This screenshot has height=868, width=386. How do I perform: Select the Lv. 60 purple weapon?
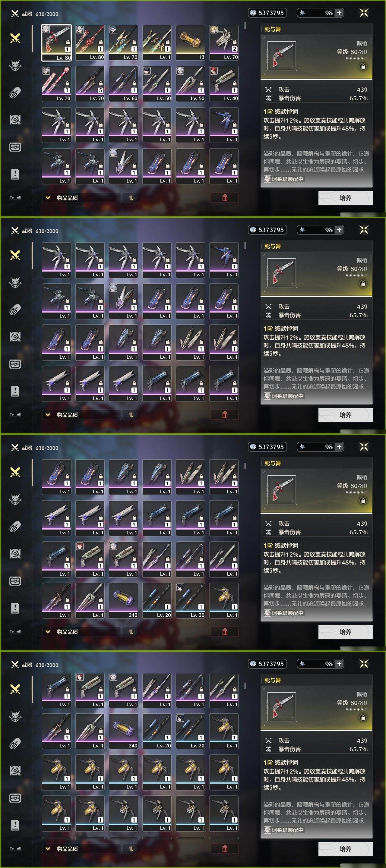click(x=123, y=83)
